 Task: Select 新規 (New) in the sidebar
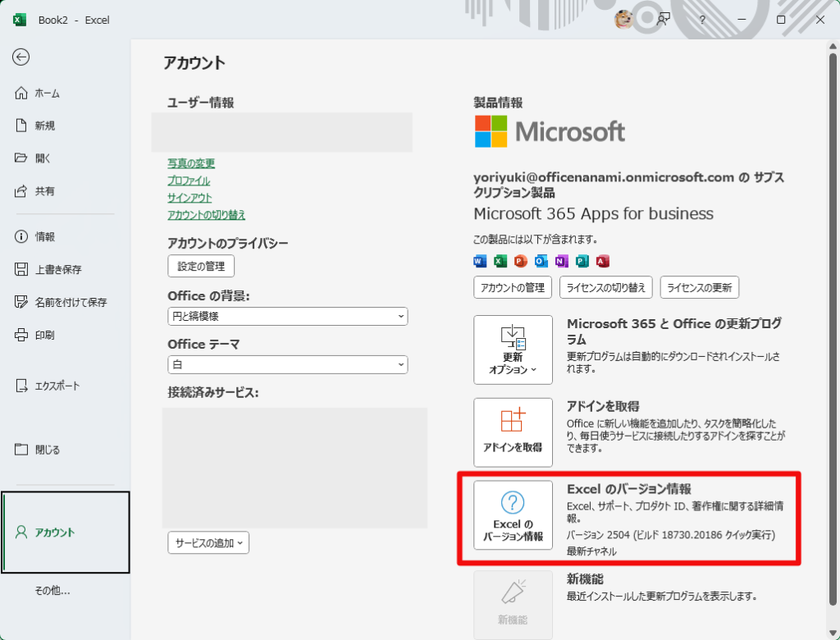[44, 126]
